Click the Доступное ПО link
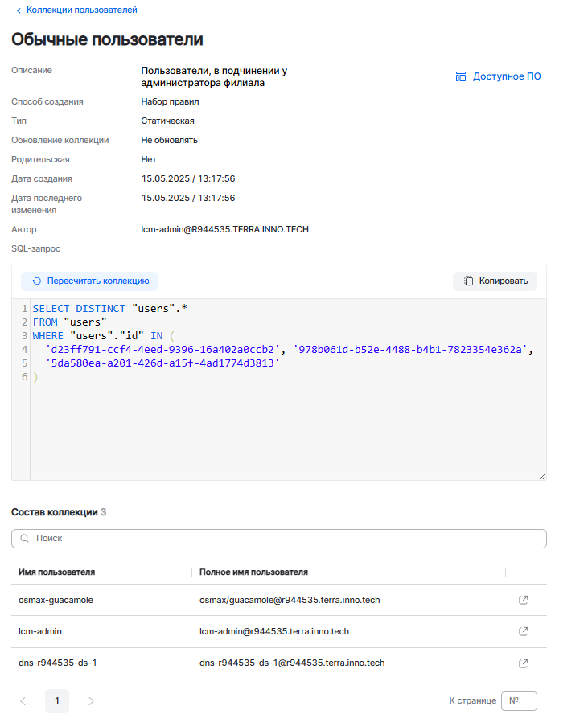This screenshot has width=588, height=718. pyautogui.click(x=498, y=76)
